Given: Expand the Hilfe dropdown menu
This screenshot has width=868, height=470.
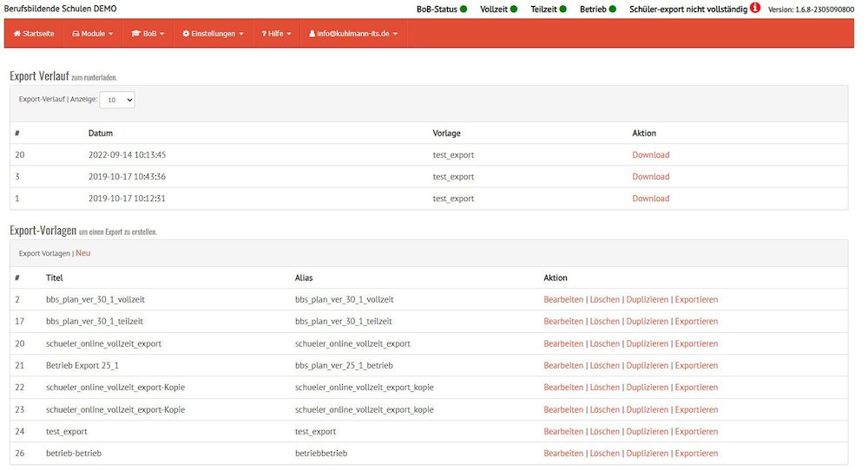Looking at the screenshot, I should point(276,34).
